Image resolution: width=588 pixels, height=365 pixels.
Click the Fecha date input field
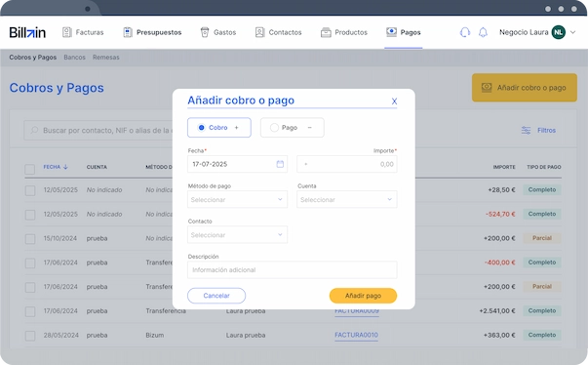(237, 164)
